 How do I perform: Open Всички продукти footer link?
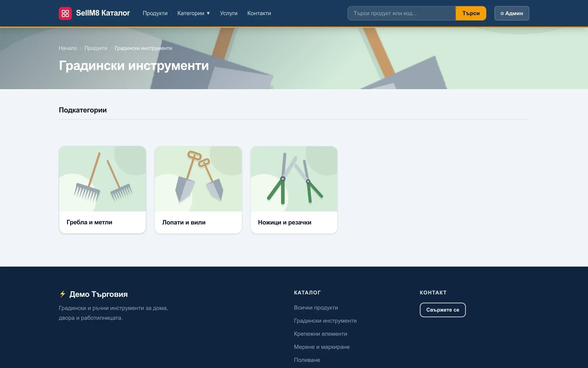[x=316, y=308]
